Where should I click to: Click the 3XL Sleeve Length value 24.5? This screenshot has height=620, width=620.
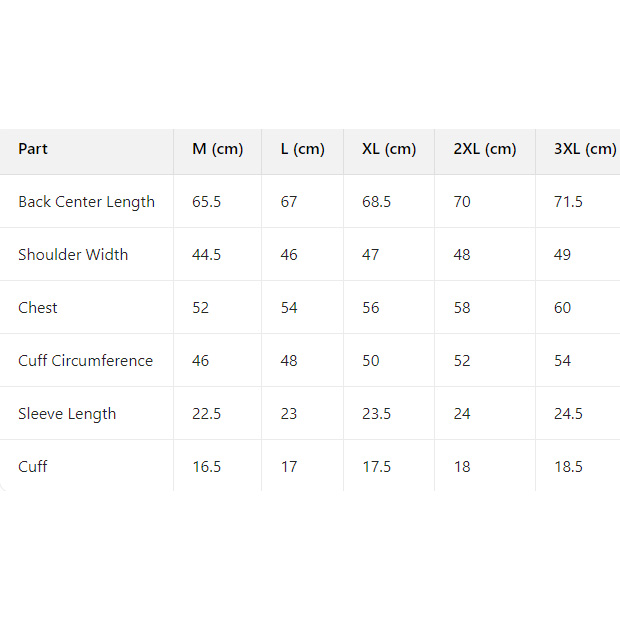[568, 414]
